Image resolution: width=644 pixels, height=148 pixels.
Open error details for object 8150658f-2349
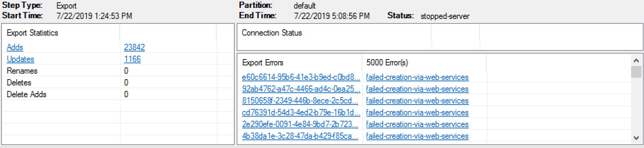[x=300, y=101]
